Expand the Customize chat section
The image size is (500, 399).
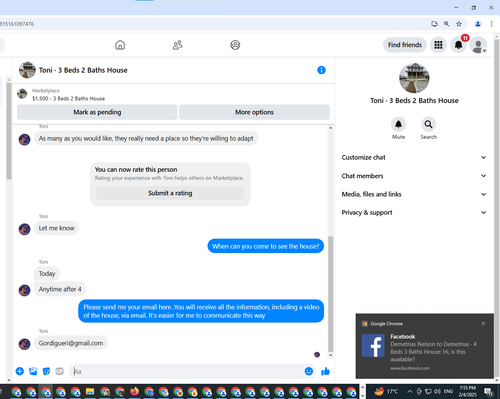[x=414, y=157]
